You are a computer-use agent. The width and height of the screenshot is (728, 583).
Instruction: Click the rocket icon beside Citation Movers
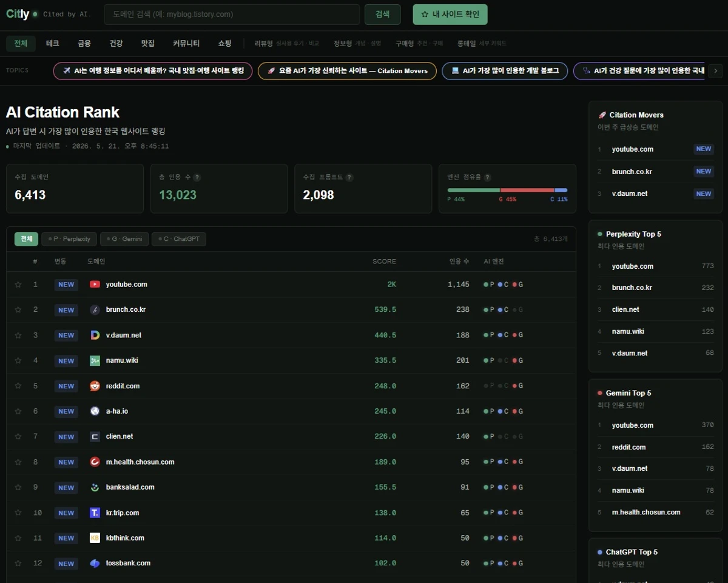coord(602,115)
